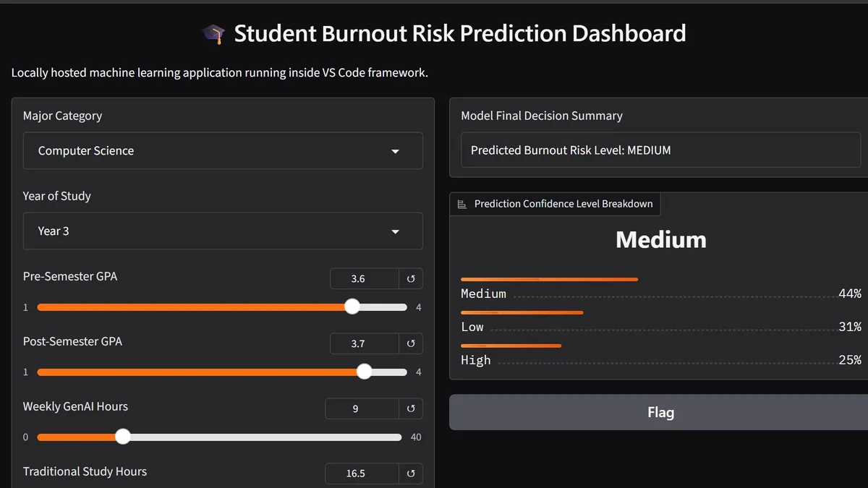The image size is (868, 488).
Task: Click the graduation cap icon in title
Action: point(213,34)
